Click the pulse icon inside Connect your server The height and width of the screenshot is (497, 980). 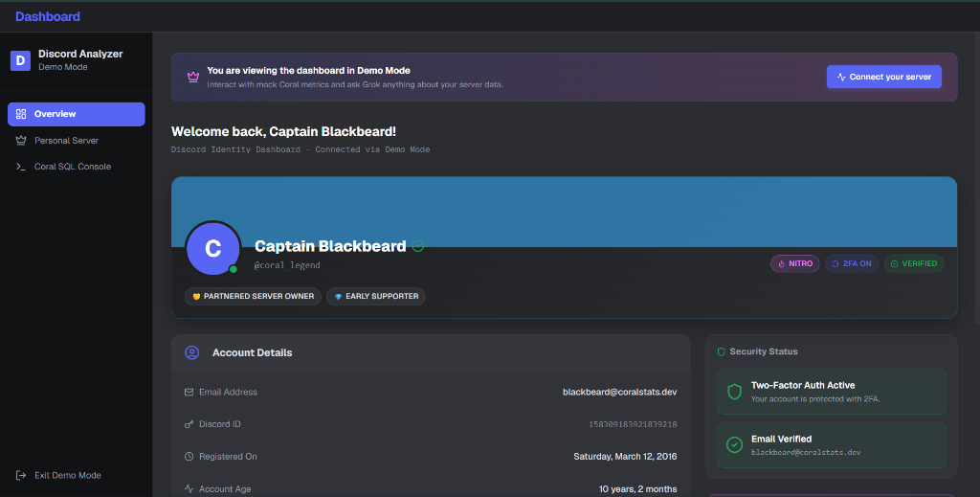tap(841, 77)
